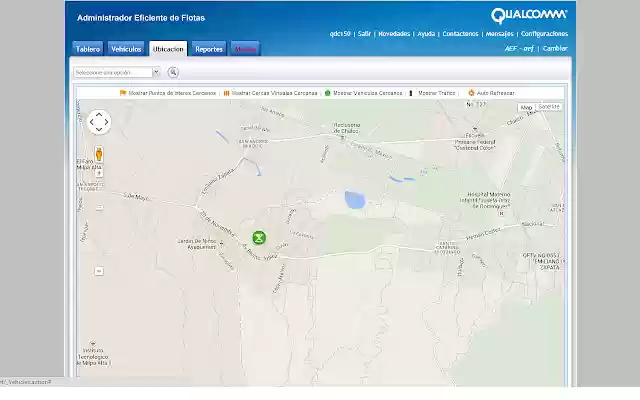Open the 'Seleccione una opción' dropdown arrow
This screenshot has width=640, height=400.
(x=156, y=72)
